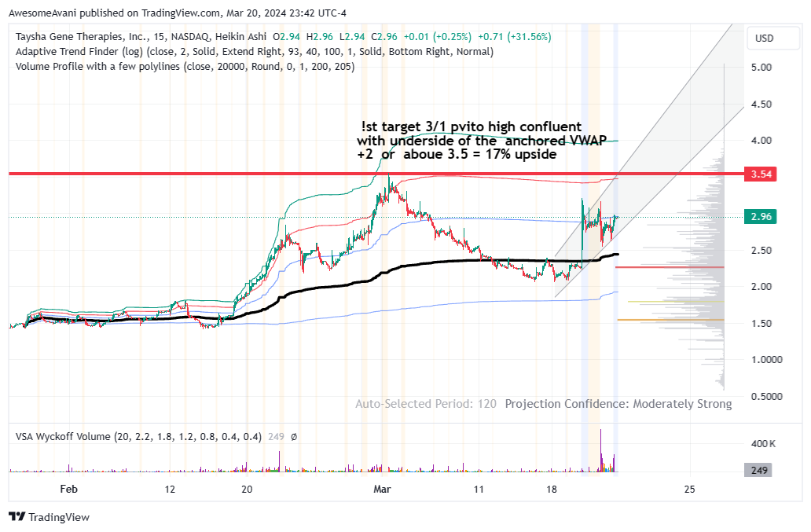Click the 4.50 price axis label
This screenshot has height=532, width=811.
coord(761,105)
